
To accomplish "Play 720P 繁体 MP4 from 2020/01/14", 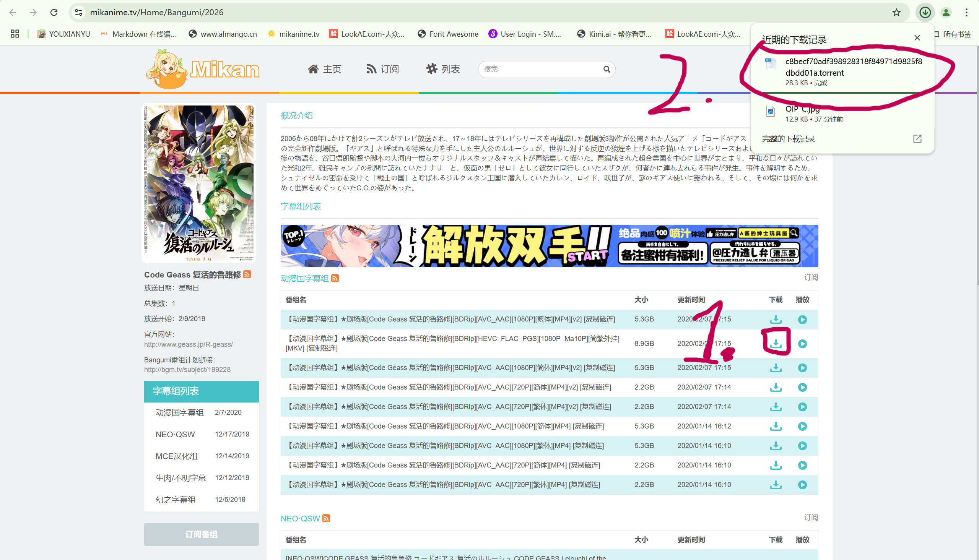I will 802,485.
